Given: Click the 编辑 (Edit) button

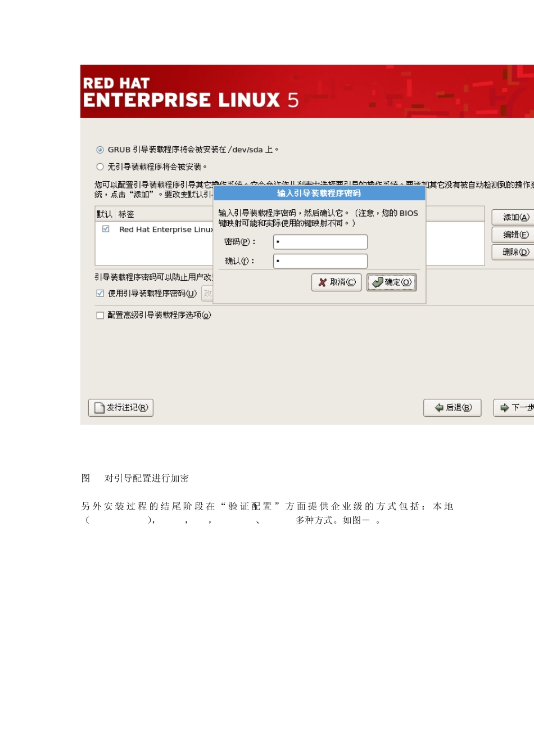Looking at the screenshot, I should tap(514, 235).
